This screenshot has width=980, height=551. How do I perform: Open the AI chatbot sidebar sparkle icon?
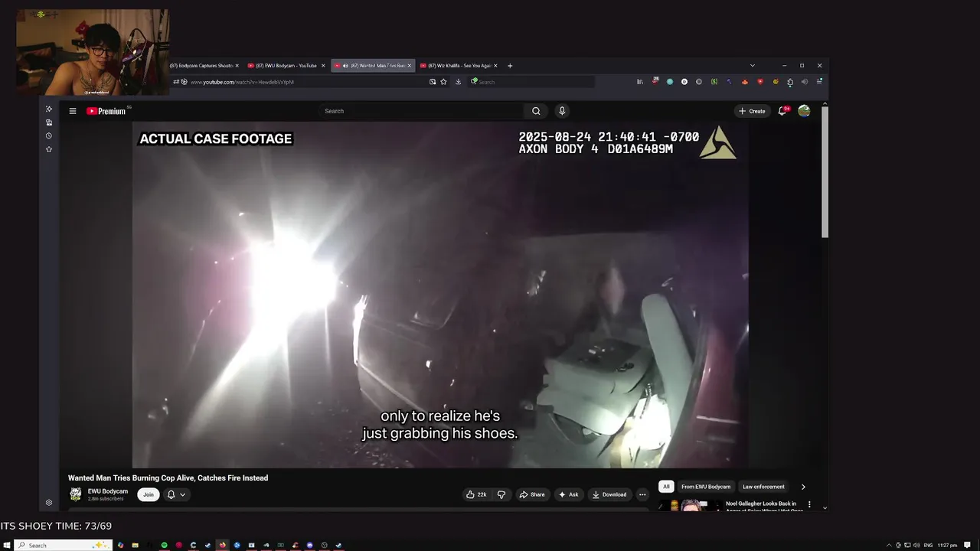49,109
